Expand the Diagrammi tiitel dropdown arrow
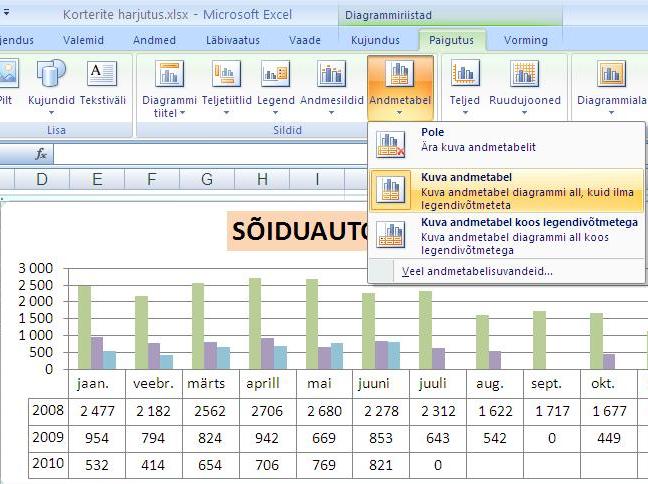Viewport: 648px width, 484px height. pos(182,113)
